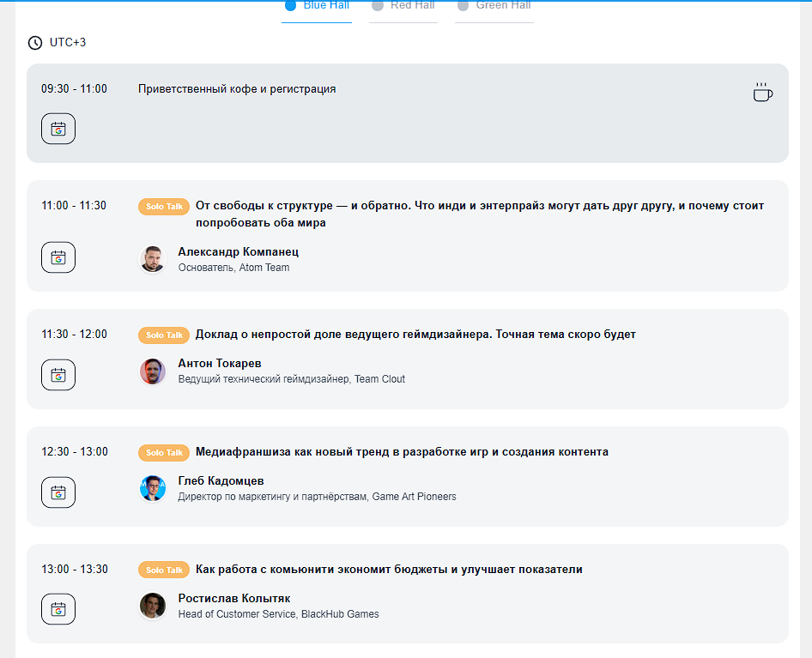This screenshot has height=658, width=812.
Task: Click the coffee cup icon
Action: tap(762, 92)
